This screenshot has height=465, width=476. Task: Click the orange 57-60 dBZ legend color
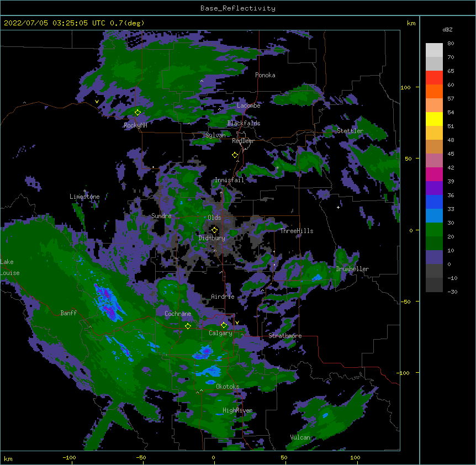[x=434, y=91]
